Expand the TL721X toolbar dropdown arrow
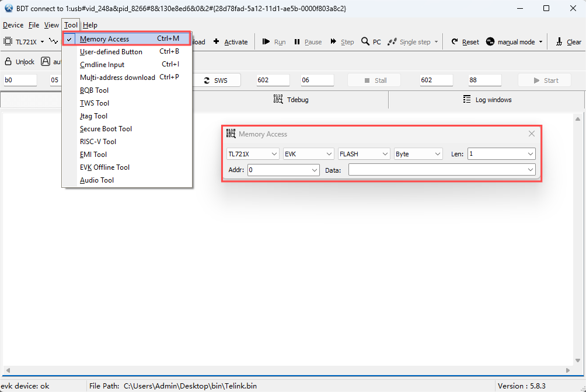The height and width of the screenshot is (392, 586). tap(42, 42)
